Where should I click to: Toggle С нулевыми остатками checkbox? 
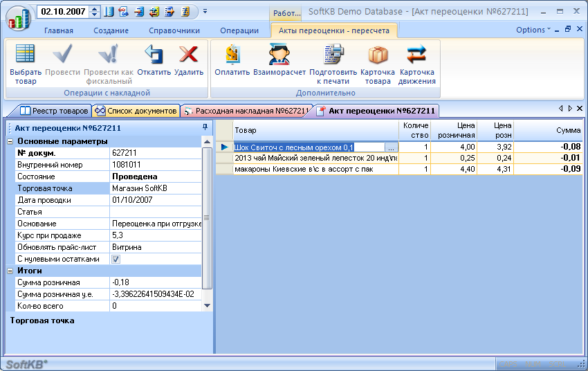click(x=116, y=259)
